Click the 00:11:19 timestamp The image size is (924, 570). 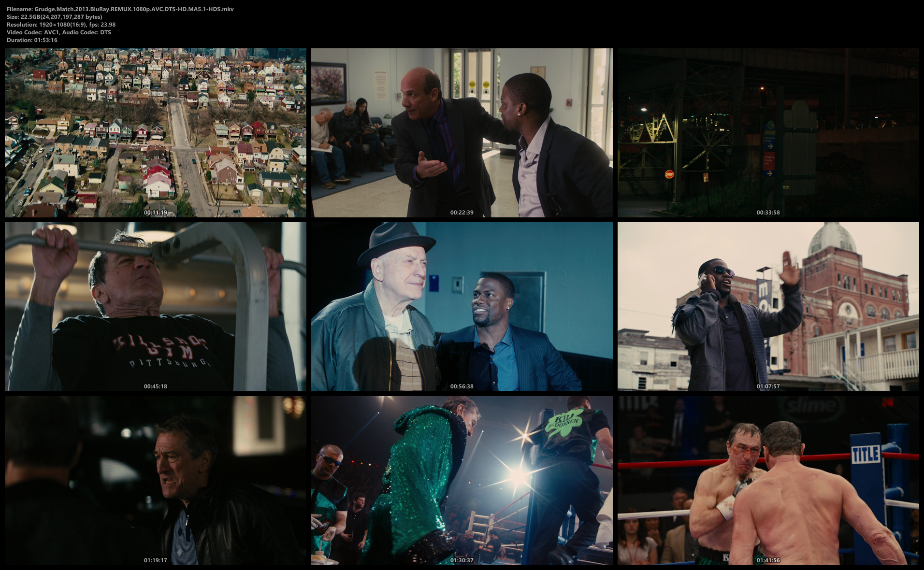click(155, 213)
